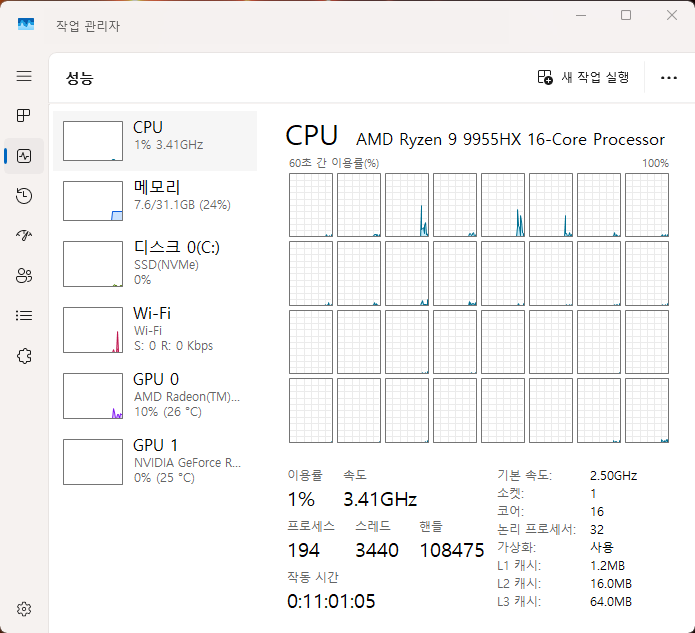
Task: Select GPU 0 AMD Radeon entry
Action: [x=155, y=395]
